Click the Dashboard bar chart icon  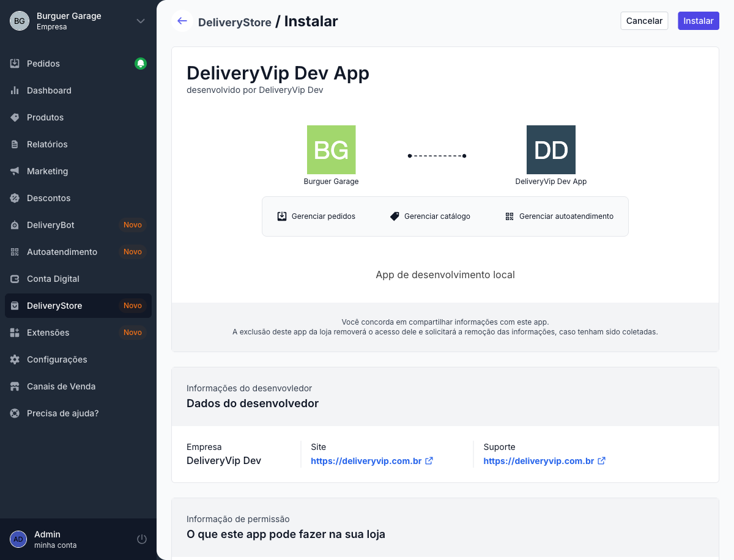point(15,90)
